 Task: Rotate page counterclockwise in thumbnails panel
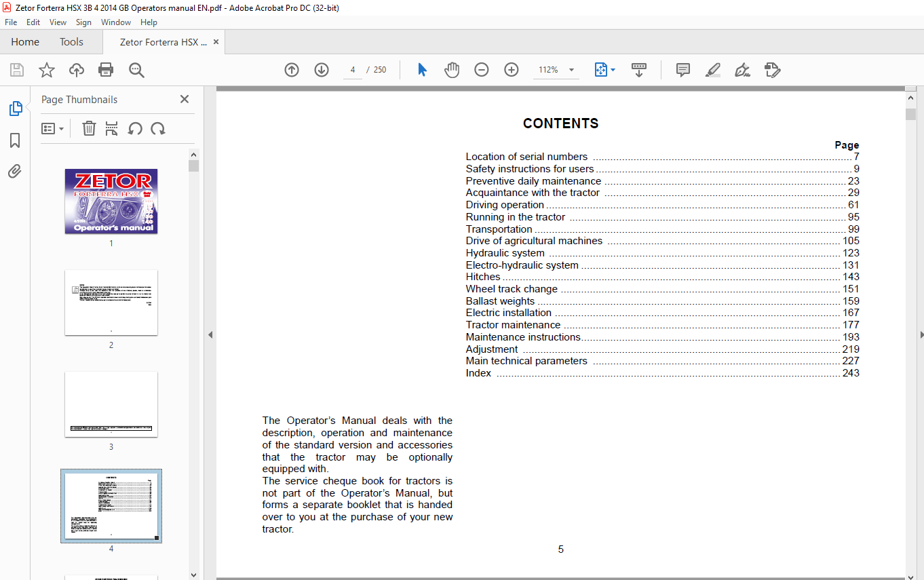pos(135,128)
